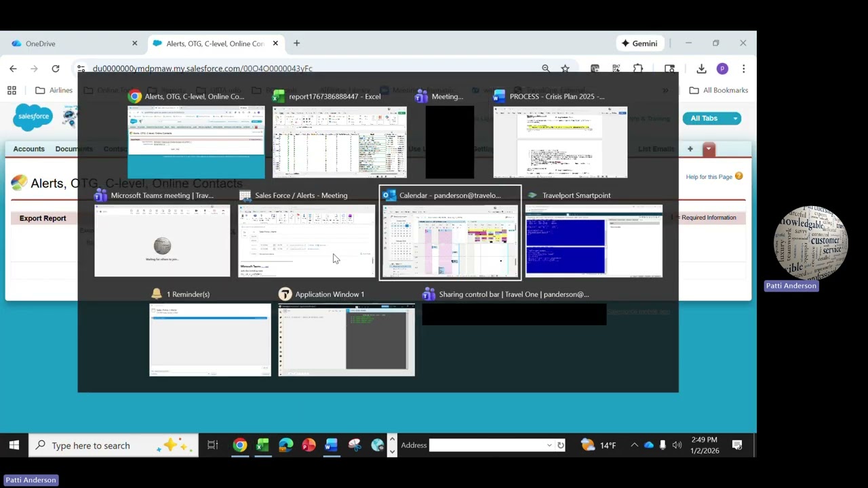This screenshot has height=488, width=868.
Task: Open Excel from the taskbar
Action: point(263,445)
